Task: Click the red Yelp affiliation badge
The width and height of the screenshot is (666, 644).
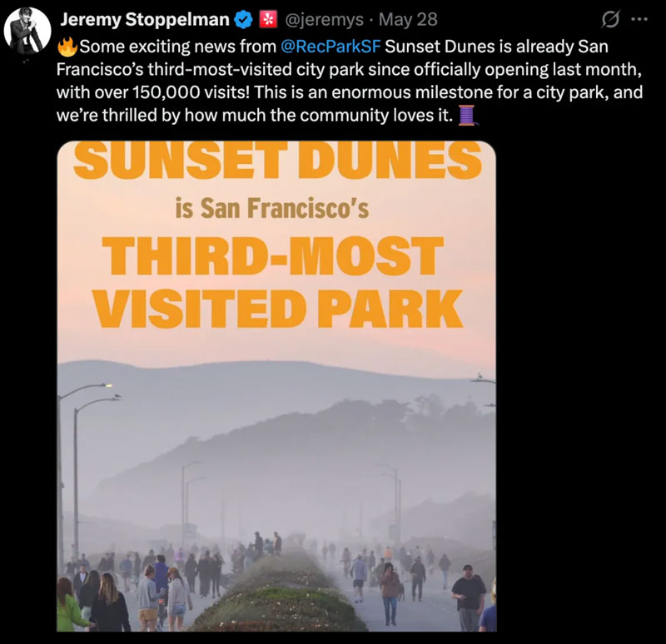Action: 268,19
